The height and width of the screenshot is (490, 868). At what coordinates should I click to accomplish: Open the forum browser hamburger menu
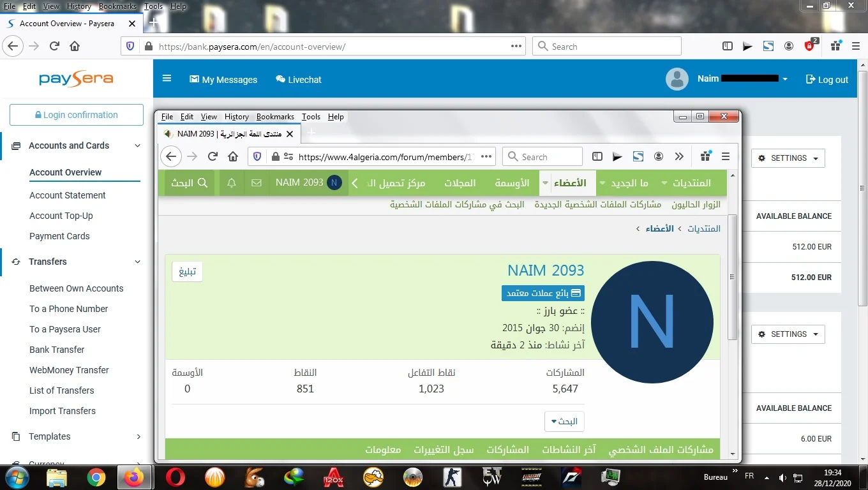point(726,157)
